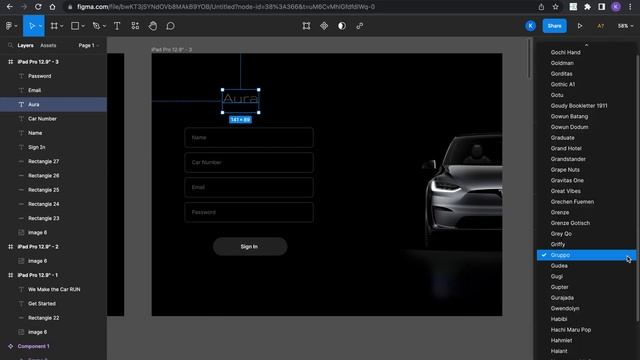The image size is (640, 360).
Task: Choose the Grenze Gotisch font
Action: 570,223
